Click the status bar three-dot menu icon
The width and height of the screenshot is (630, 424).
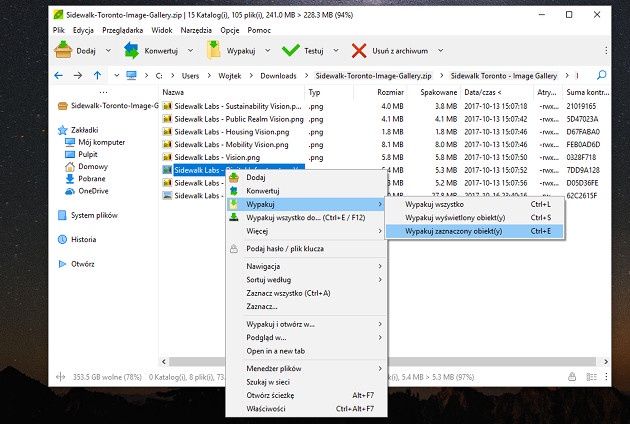606,377
